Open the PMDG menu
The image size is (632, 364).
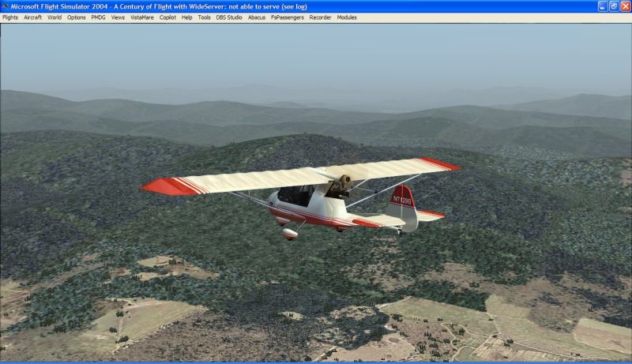tap(98, 17)
